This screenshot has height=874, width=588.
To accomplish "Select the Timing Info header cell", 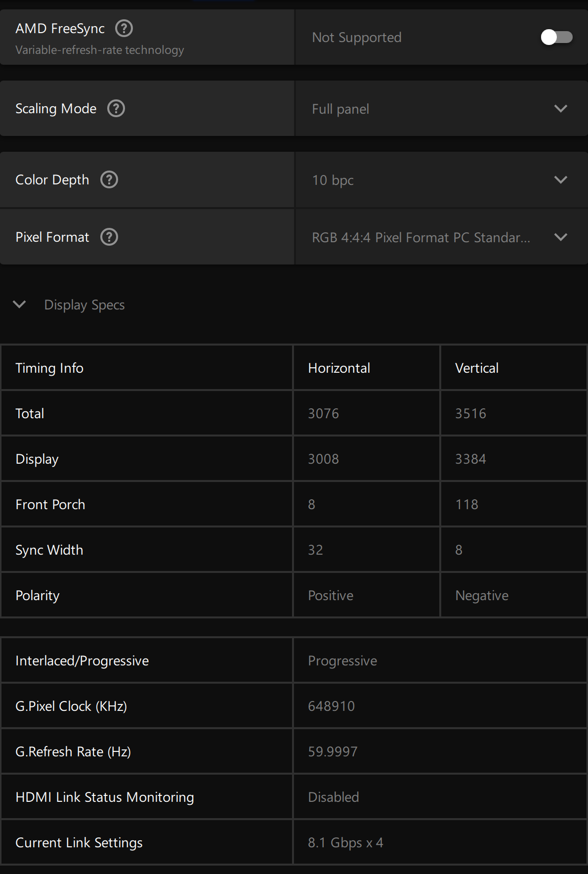I will (49, 368).
